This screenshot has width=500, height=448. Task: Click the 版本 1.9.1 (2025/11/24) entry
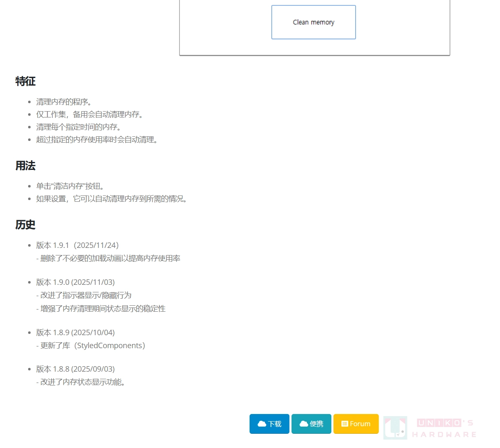click(x=77, y=245)
